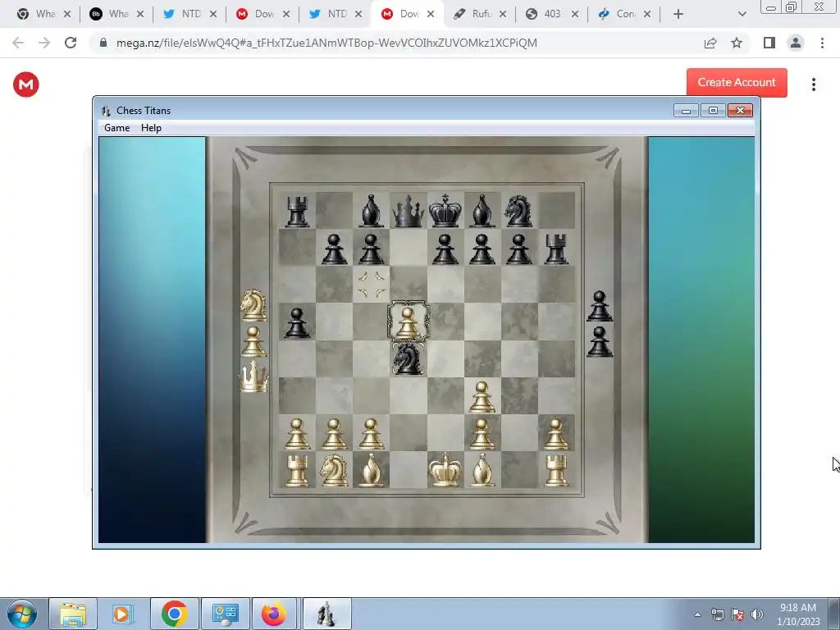The height and width of the screenshot is (630, 840).
Task: Close the 403 tab
Action: (575, 15)
